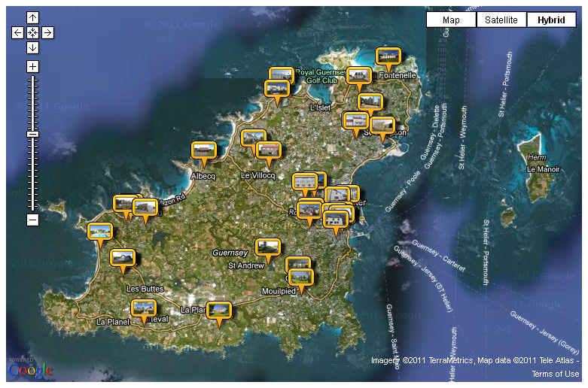Select the Hybrid map view
The height and width of the screenshot is (388, 588).
[551, 20]
